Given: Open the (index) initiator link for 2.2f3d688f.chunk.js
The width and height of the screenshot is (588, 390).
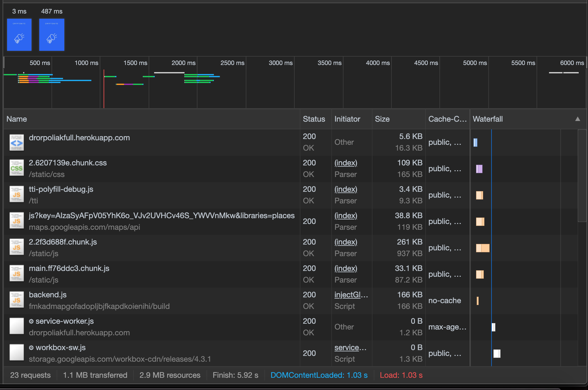Looking at the screenshot, I should click(x=346, y=242).
